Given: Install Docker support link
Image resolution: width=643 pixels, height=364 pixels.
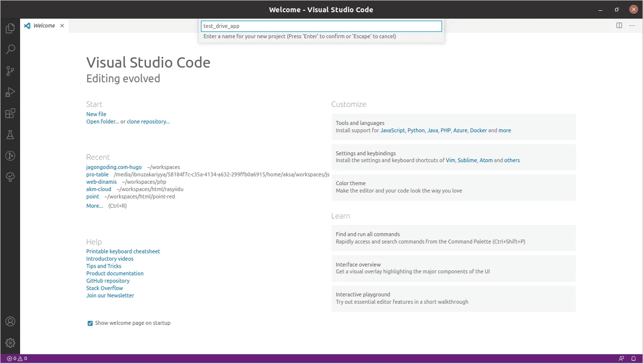Looking at the screenshot, I should click(478, 130).
